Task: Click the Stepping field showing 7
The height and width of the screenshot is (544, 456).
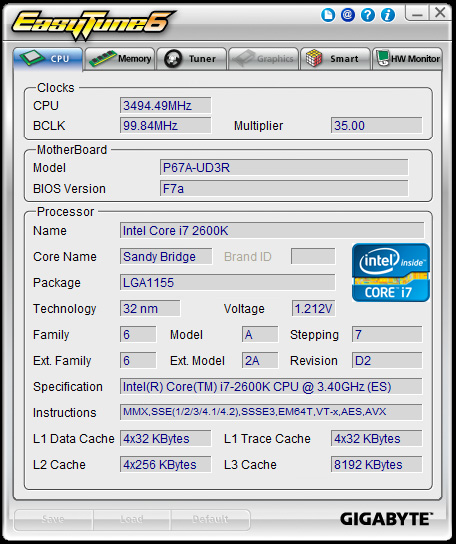Action: click(387, 334)
